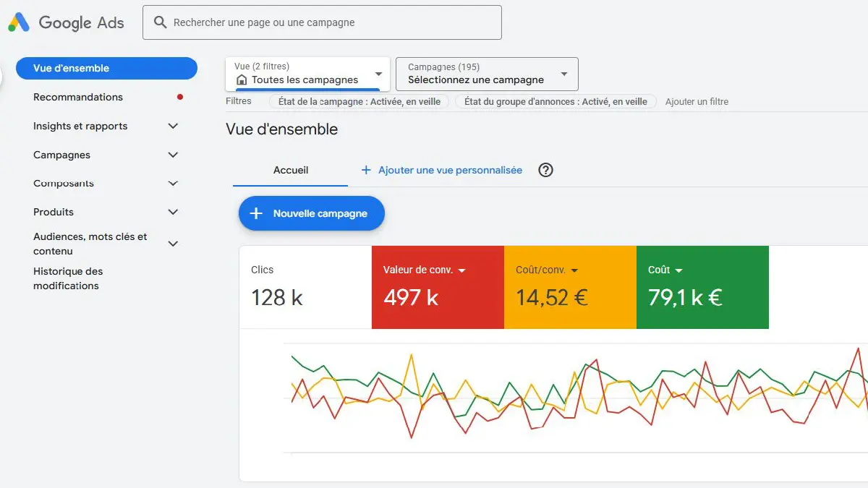Expand Audiences, mots clés et contenu
Viewport: 868px width, 488px height.
tap(173, 244)
